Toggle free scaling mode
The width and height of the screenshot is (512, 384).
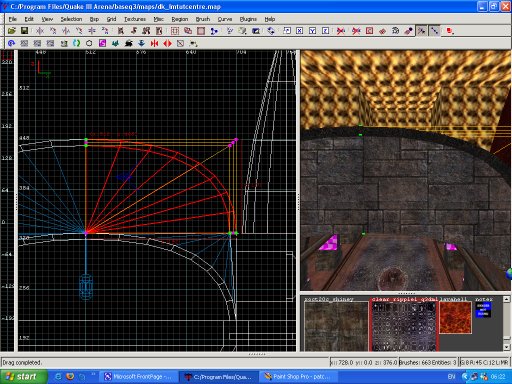[287, 31]
